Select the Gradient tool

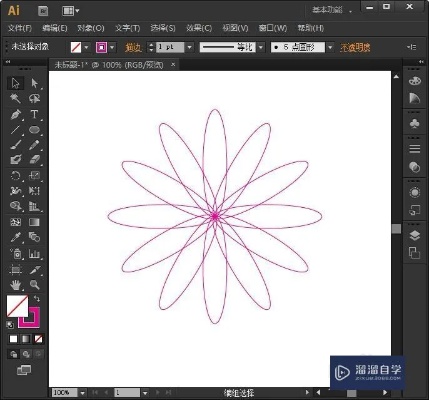(x=34, y=222)
